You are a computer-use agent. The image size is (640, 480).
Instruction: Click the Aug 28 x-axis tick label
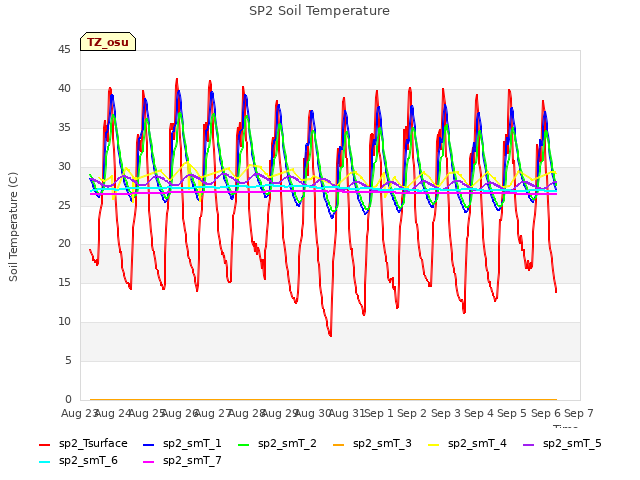246,413
